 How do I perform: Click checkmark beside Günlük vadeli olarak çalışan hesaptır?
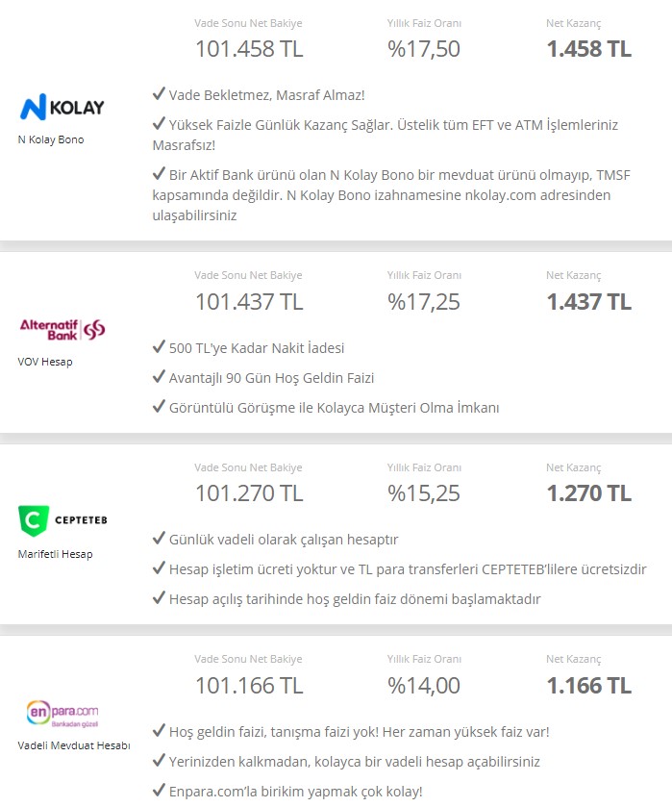(x=159, y=538)
